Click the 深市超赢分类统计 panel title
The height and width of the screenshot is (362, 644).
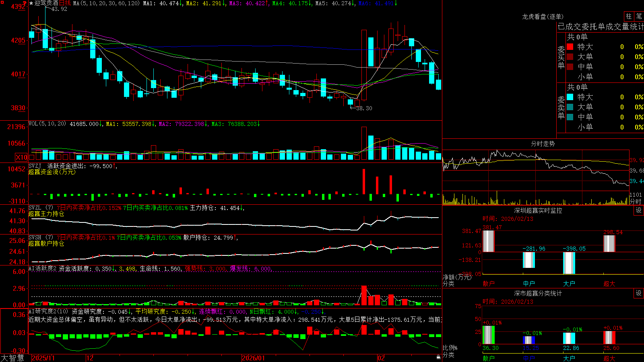(x=538, y=293)
